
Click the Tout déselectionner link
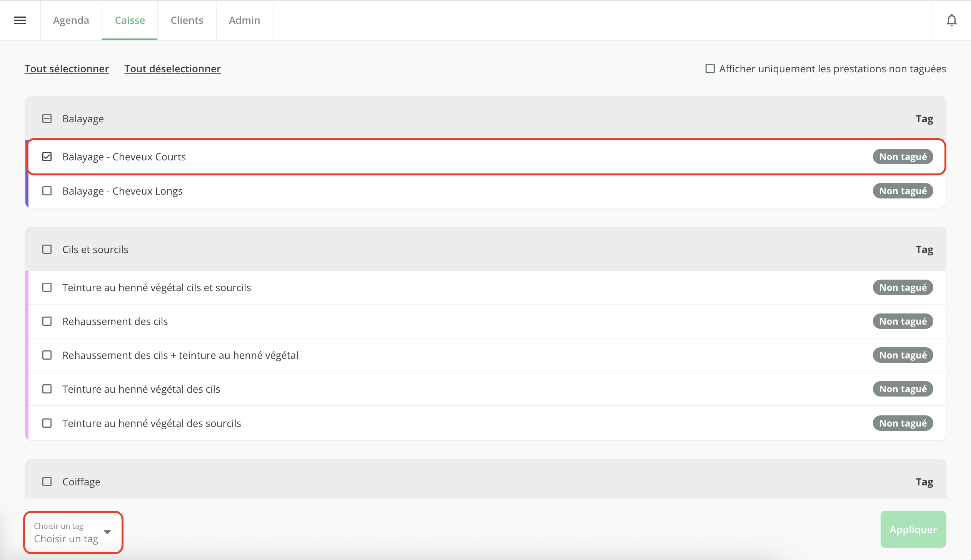tap(173, 69)
